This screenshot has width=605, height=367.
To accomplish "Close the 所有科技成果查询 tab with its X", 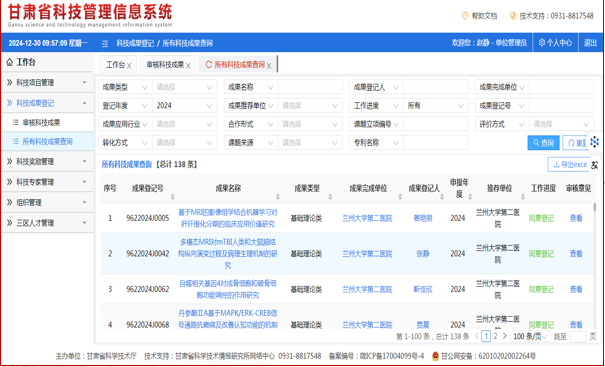I will [x=269, y=66].
